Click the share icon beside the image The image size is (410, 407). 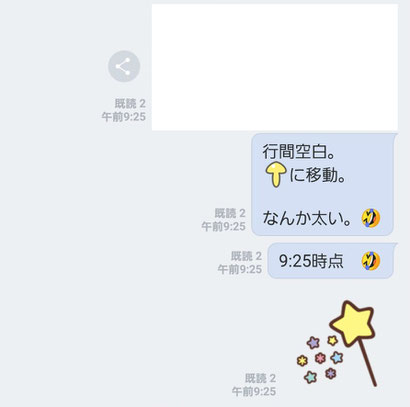point(124,66)
